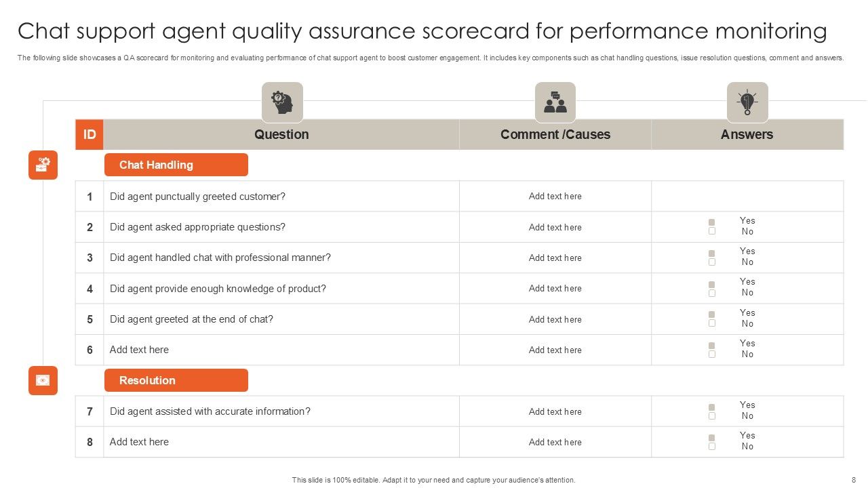
Task: Check Yes for asked appropriate questions row
Action: pyautogui.click(x=712, y=222)
